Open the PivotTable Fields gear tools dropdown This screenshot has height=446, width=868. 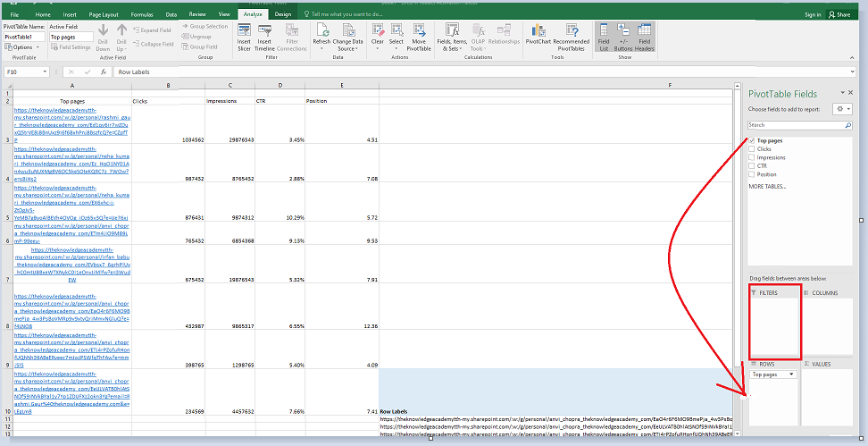coord(841,108)
